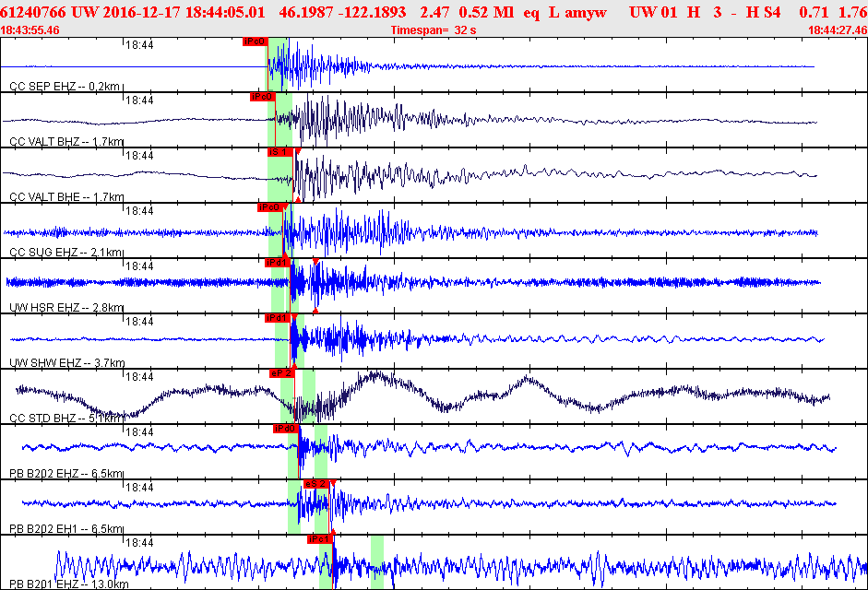
Task: Click the channel label 'PB B202 EHZ -- 6.5km'
Action: coord(65,474)
